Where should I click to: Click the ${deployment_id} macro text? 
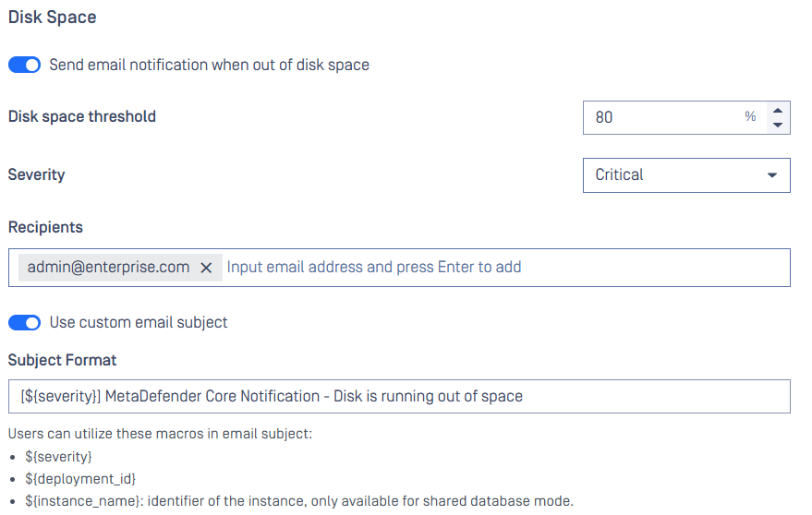[80, 479]
